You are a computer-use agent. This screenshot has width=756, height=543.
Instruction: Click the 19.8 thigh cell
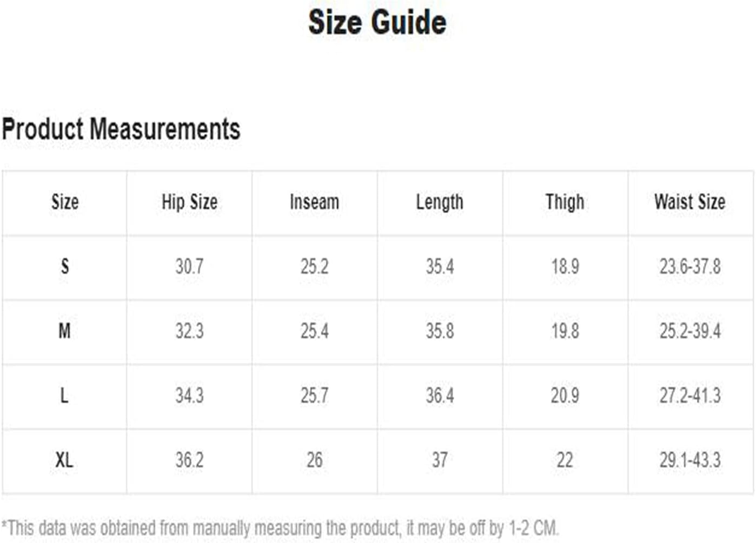565,331
